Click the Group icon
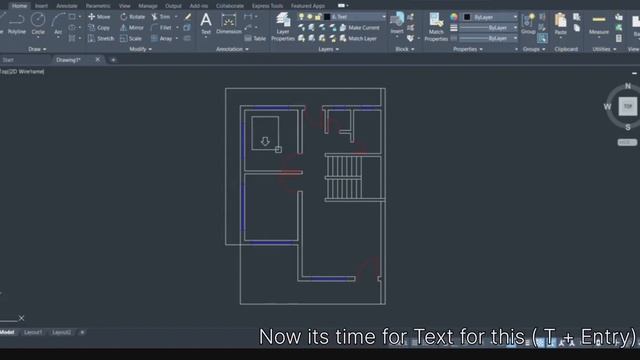The height and width of the screenshot is (360, 640). coord(528,23)
